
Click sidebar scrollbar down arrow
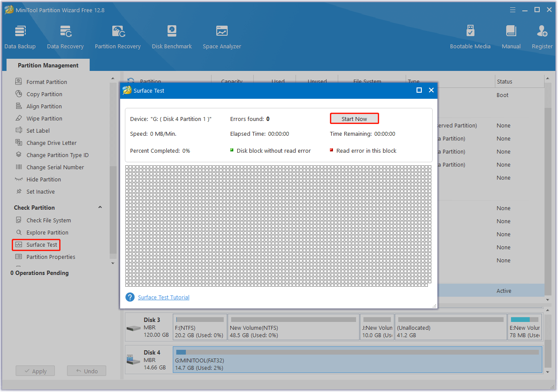[x=113, y=263]
